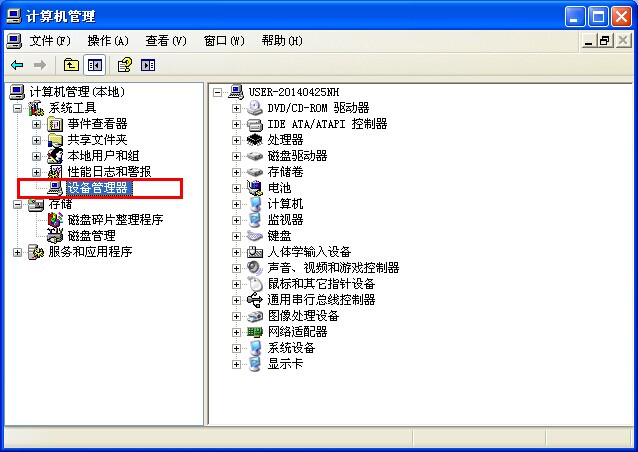
Task: Expand the 事件查看器 tree node
Action: (37, 124)
